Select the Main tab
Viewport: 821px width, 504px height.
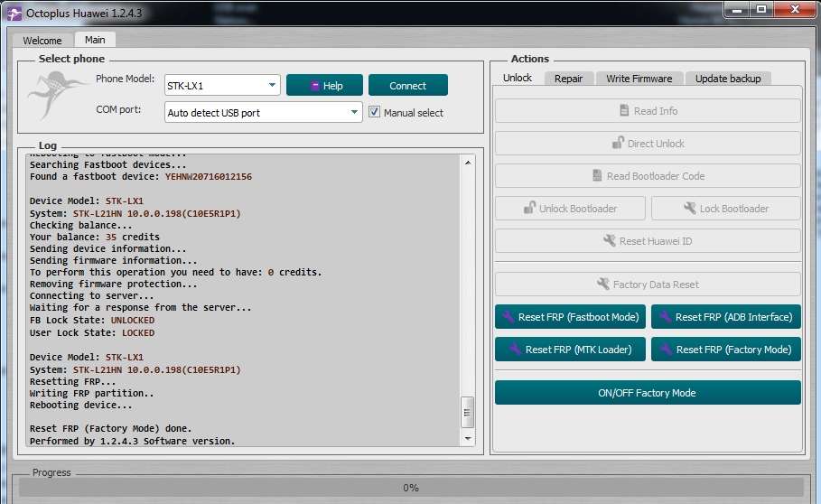coord(95,40)
